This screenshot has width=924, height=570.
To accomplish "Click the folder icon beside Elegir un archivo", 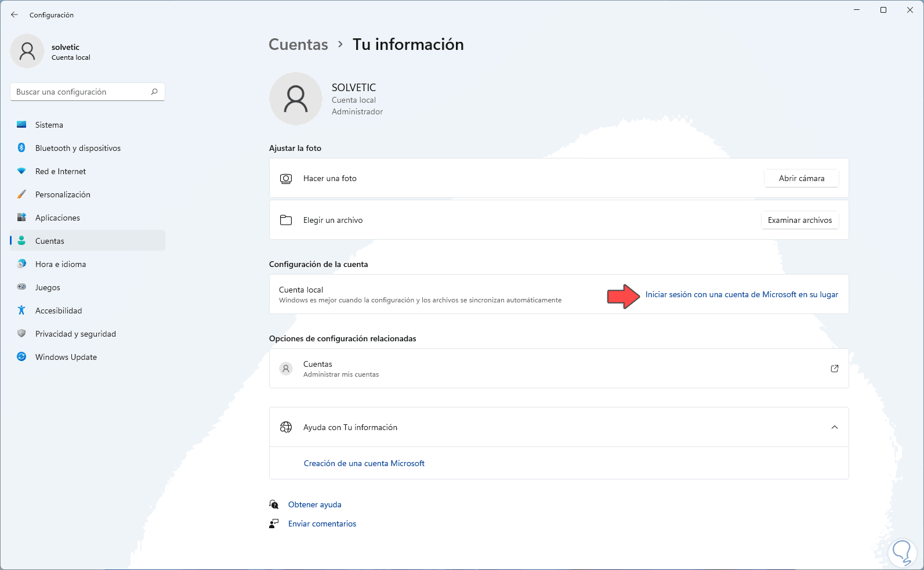I will tap(286, 221).
